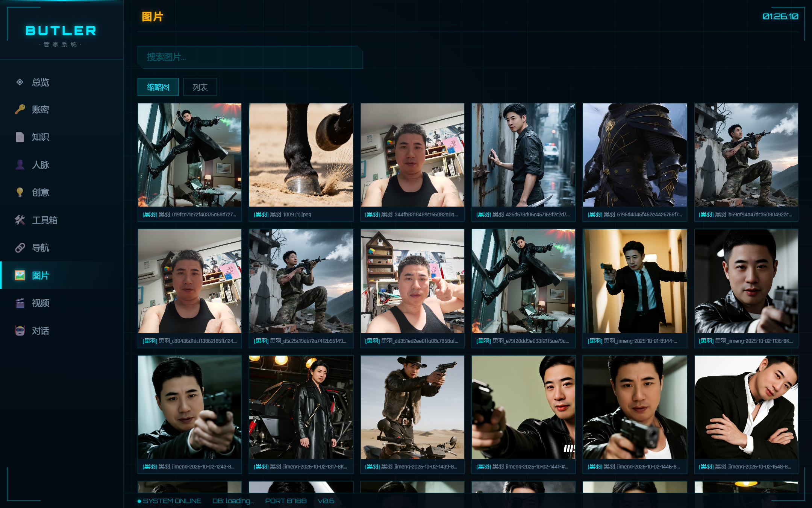Click the lightbulb icon for 创意
The width and height of the screenshot is (812, 508).
pyautogui.click(x=20, y=192)
